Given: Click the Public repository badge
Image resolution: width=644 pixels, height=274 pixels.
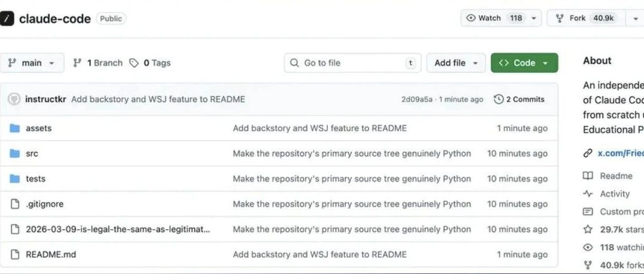Looking at the screenshot, I should [111, 19].
